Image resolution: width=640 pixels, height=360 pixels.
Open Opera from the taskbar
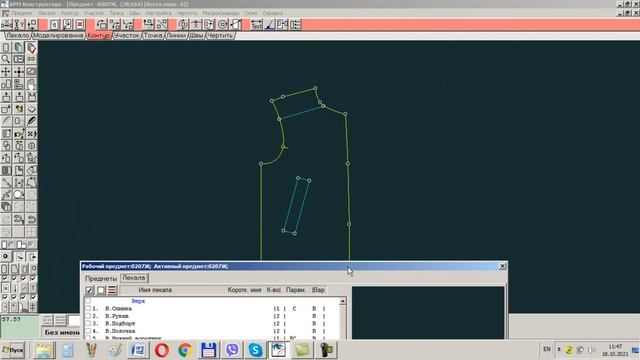[162, 350]
